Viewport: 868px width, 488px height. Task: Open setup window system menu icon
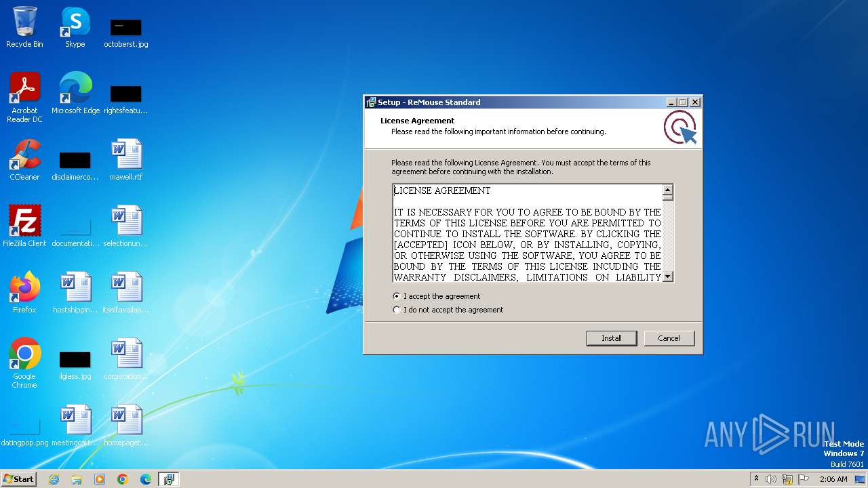tap(371, 102)
